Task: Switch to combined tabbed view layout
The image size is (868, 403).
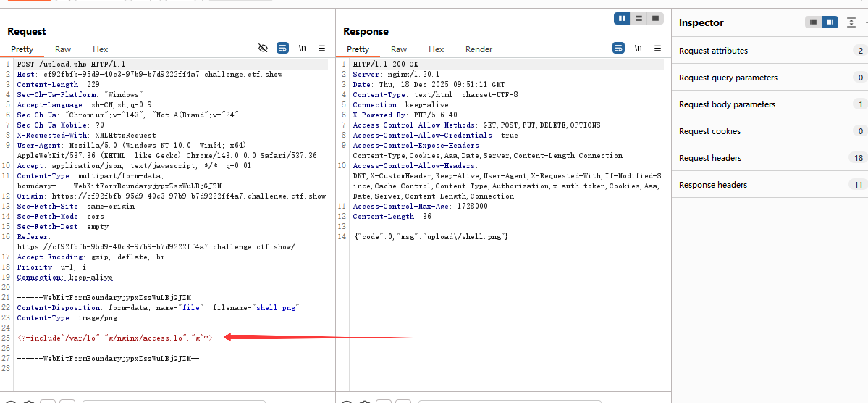Action: pos(655,18)
